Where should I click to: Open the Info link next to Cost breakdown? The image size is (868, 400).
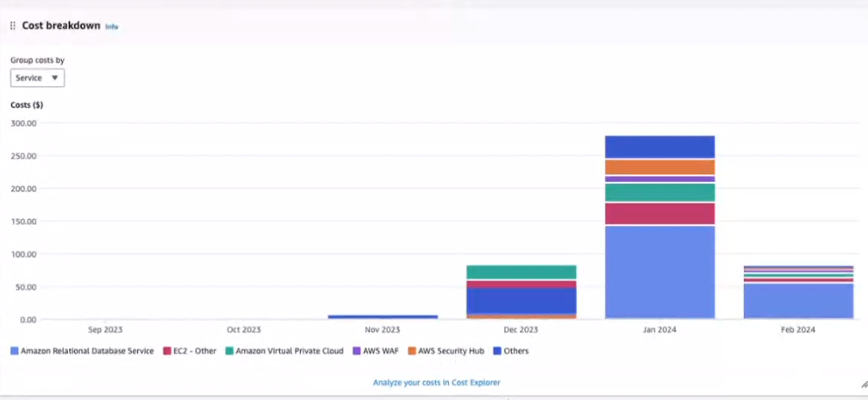click(111, 27)
